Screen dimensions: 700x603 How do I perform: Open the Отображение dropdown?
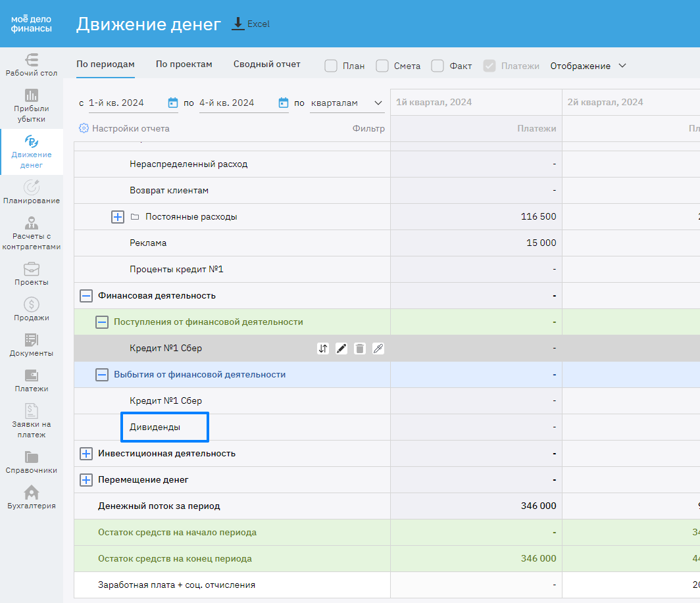click(588, 66)
